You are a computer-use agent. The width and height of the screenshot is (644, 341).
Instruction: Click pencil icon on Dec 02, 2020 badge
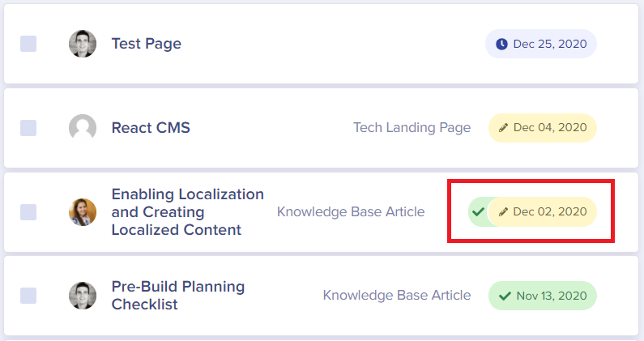click(x=504, y=212)
